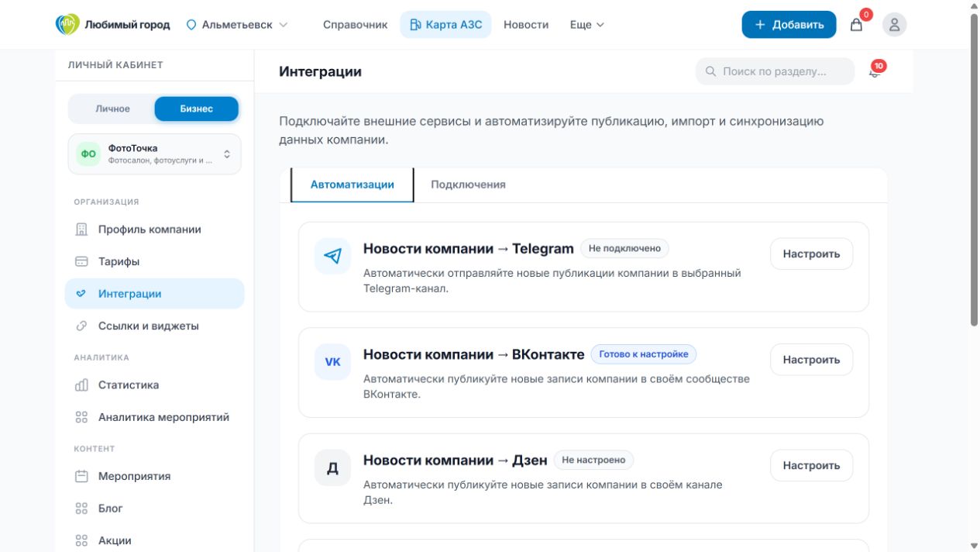Click the Не подключено status badge
The height and width of the screenshot is (552, 980).
coord(624,249)
